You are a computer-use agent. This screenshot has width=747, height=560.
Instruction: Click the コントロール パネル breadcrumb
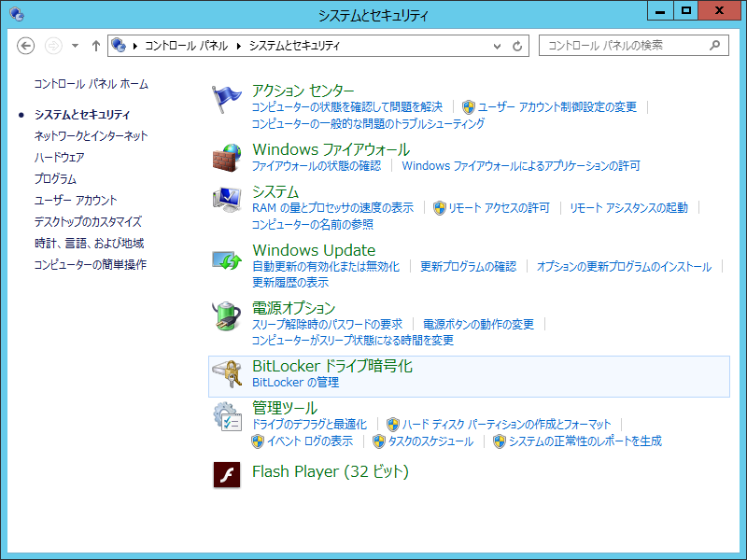pos(186,46)
